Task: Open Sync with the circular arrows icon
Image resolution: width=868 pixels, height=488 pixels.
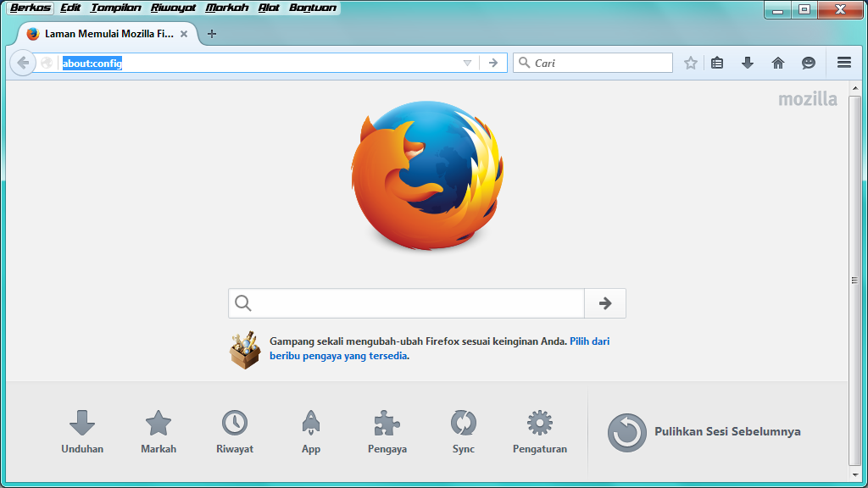Action: [464, 421]
